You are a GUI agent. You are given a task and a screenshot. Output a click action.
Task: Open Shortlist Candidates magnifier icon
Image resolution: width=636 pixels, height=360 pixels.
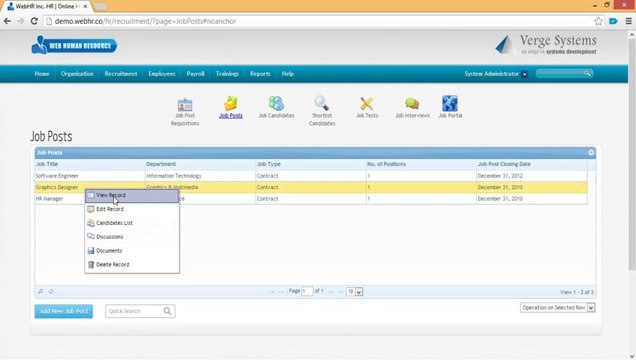click(322, 103)
